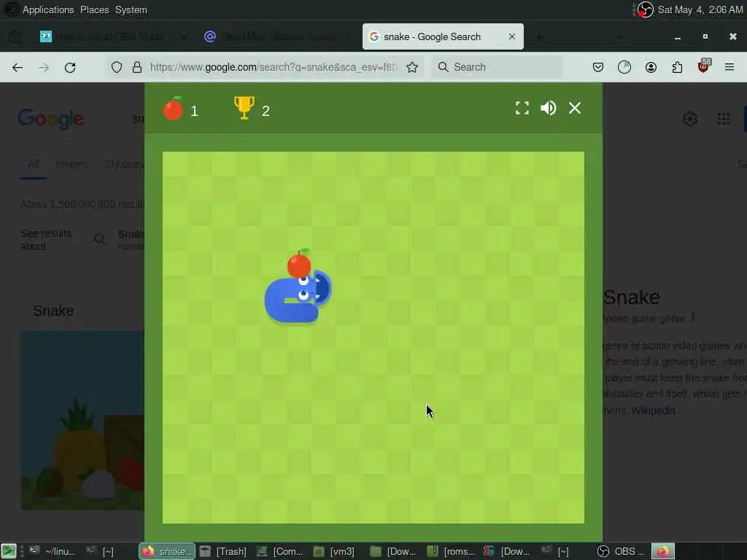The height and width of the screenshot is (560, 747).
Task: Enter fullscreen mode for the Snake game
Action: point(522,108)
